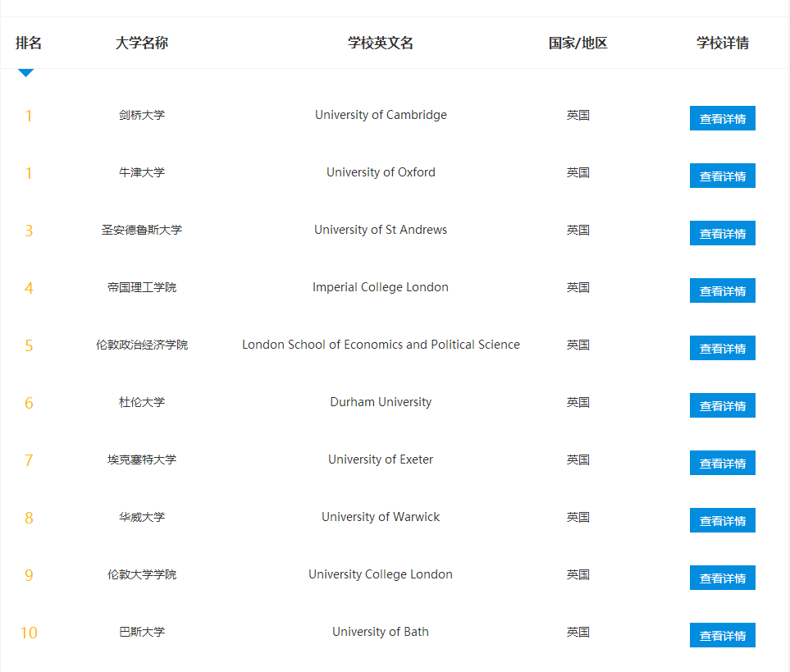Image resolution: width=790 pixels, height=672 pixels.
Task: Click 英国 in the London School of Economics row
Action: pyautogui.click(x=578, y=345)
